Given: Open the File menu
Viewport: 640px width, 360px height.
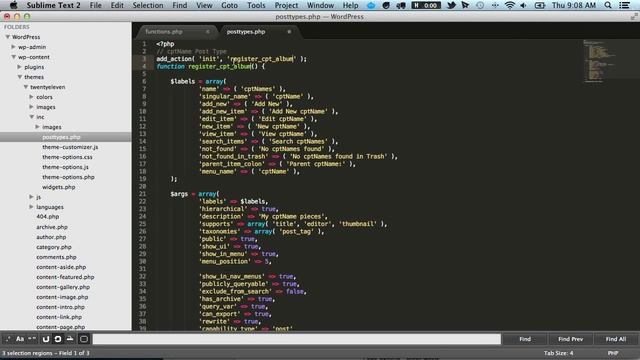Looking at the screenshot, I should [x=96, y=5].
